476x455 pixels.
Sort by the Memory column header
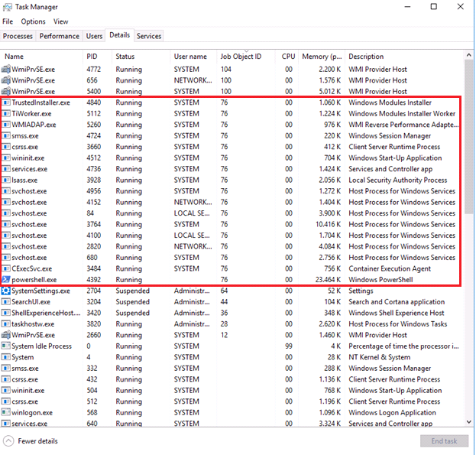[322, 57]
